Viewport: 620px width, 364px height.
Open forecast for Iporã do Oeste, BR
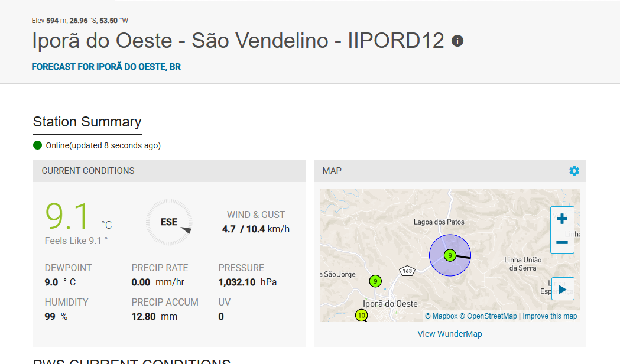[106, 67]
